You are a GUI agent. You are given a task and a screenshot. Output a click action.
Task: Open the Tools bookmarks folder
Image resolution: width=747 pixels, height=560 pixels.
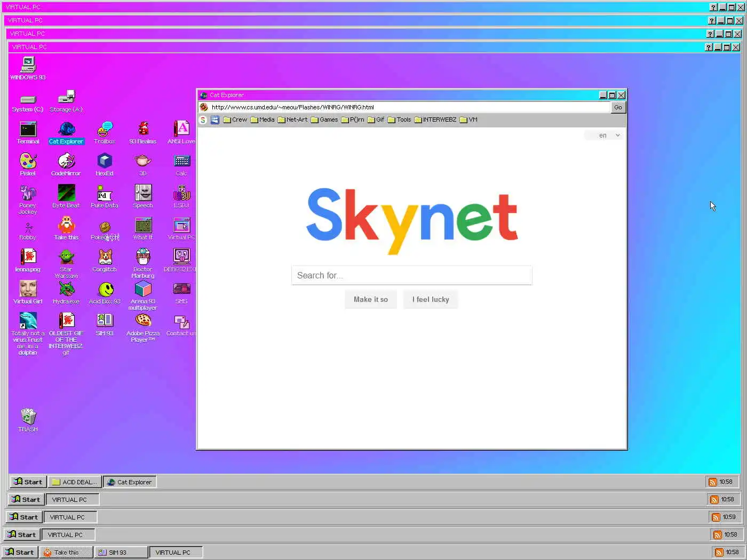tap(400, 120)
